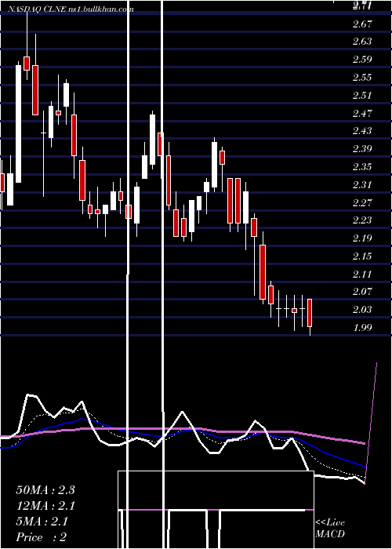Click the 50MA : 2.3 readout
392x549 pixels.
pyautogui.click(x=45, y=490)
